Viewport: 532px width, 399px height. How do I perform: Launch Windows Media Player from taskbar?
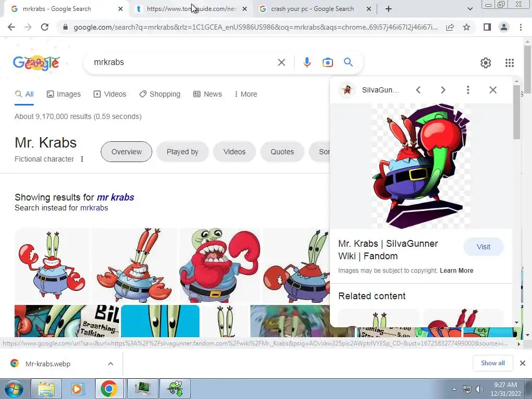(x=77, y=389)
